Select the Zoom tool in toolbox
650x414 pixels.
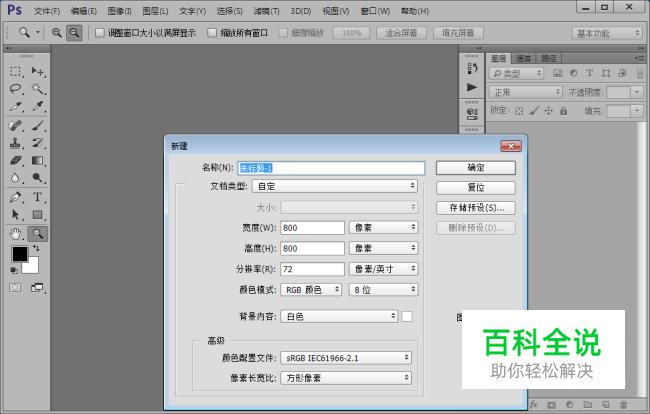click(x=38, y=234)
